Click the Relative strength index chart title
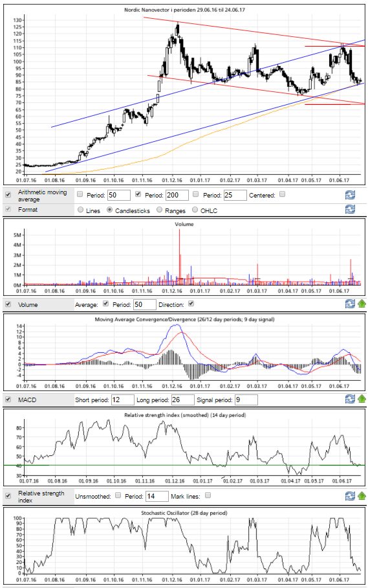Viewport: 368px width, 588px height. coord(185,415)
